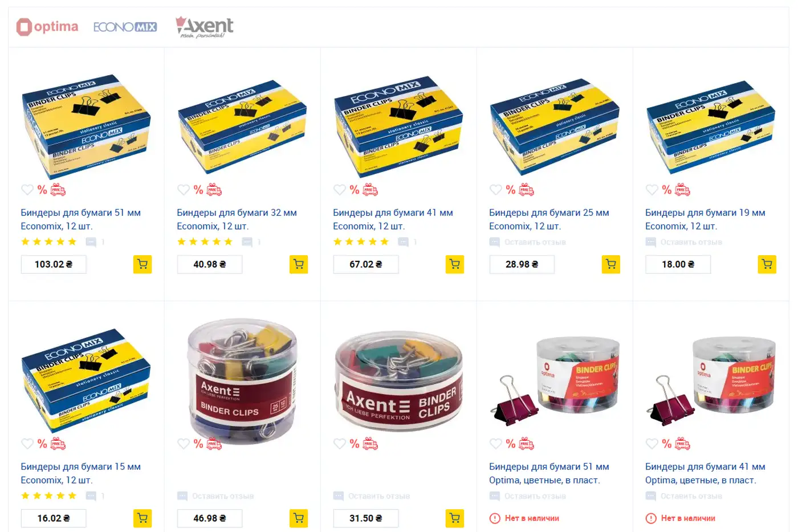Toggle the wishlist heart for the 41 мм Optima binders
This screenshot has height=532, width=798.
point(652,444)
